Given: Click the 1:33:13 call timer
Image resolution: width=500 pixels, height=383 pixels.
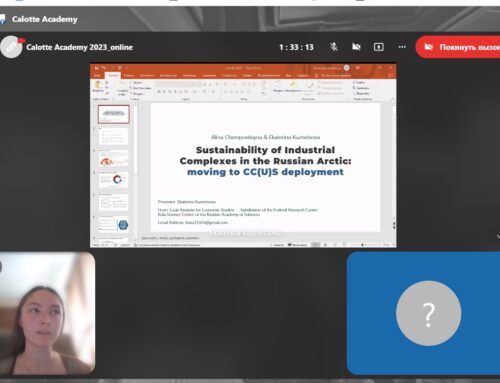Looking at the screenshot, I should click(x=296, y=47).
